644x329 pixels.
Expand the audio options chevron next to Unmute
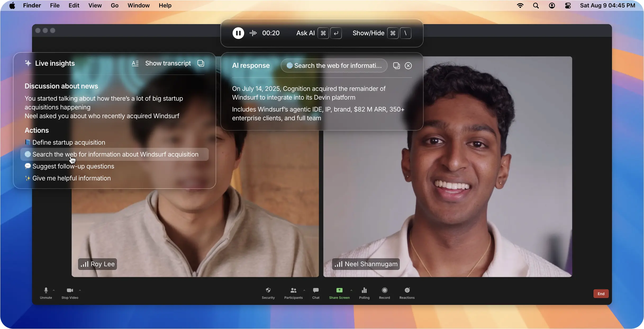[54, 290]
